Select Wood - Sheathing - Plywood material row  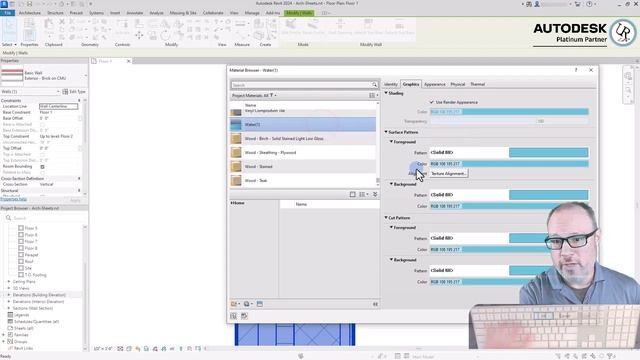click(x=303, y=153)
